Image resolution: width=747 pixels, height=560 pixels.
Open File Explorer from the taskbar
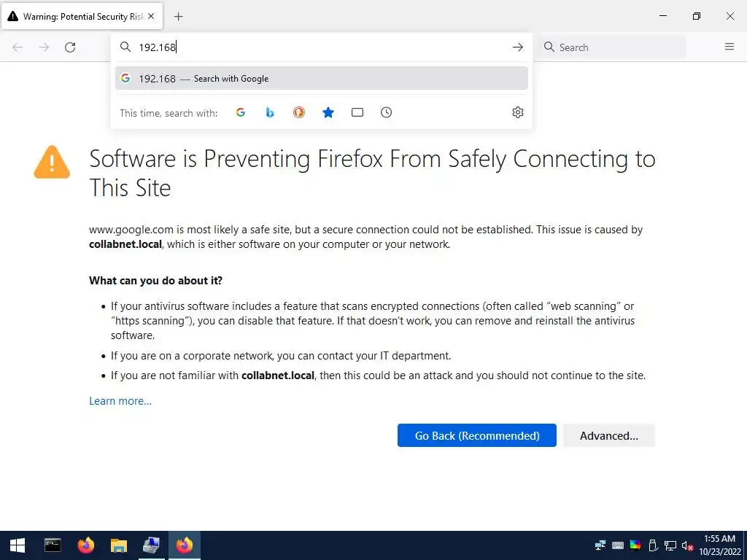119,545
